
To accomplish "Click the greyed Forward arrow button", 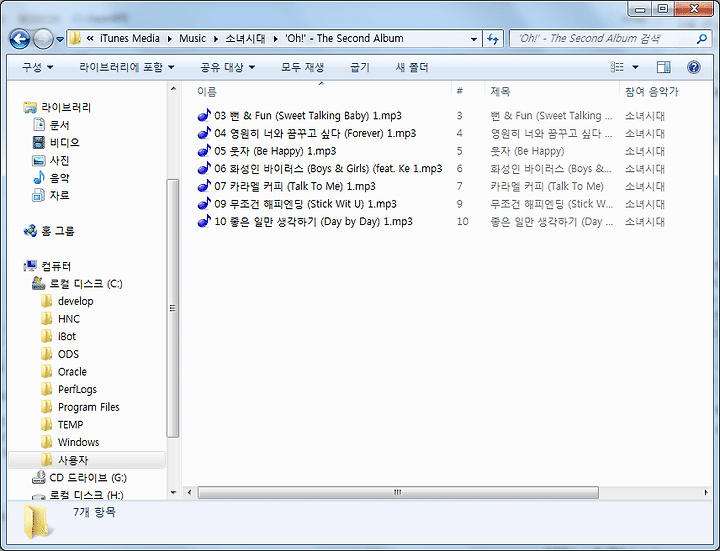I will (43, 39).
